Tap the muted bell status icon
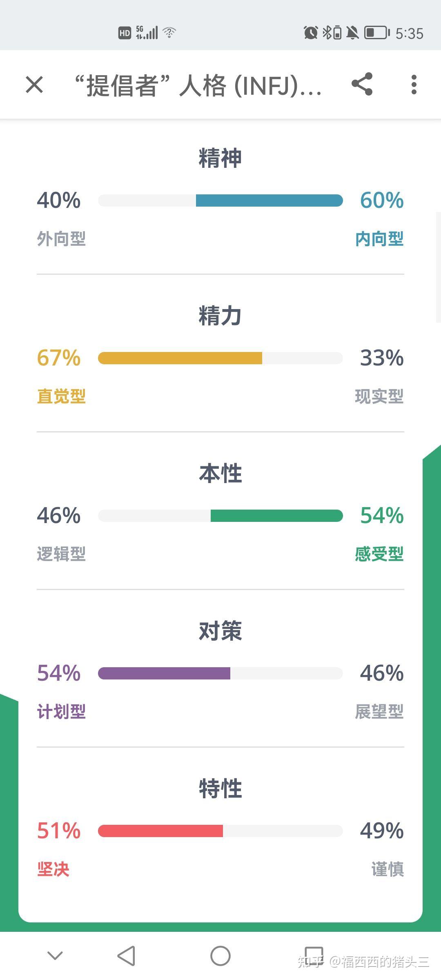 click(x=352, y=33)
